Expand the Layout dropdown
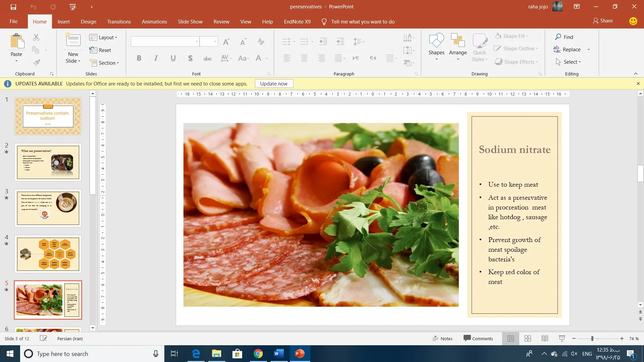This screenshot has width=644, height=362. pyautogui.click(x=104, y=38)
